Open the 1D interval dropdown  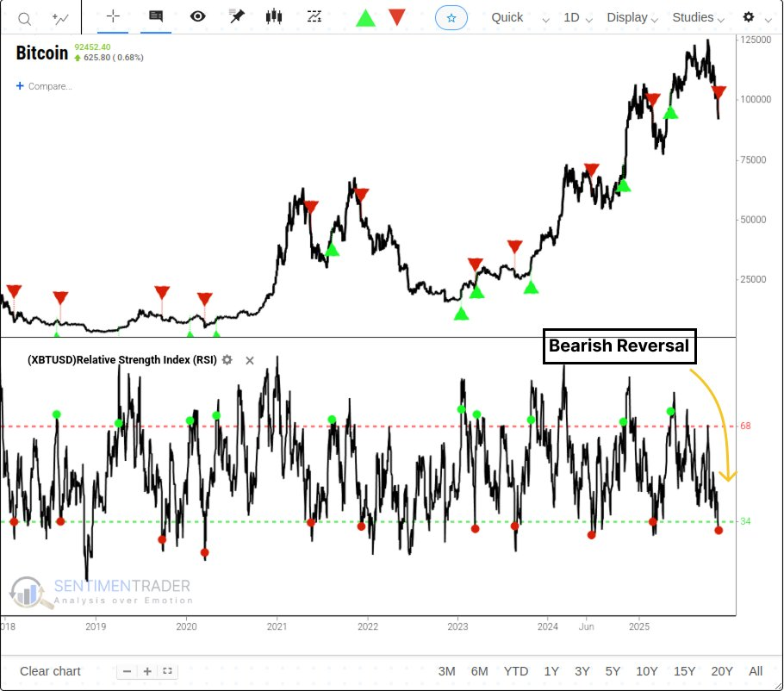(579, 17)
